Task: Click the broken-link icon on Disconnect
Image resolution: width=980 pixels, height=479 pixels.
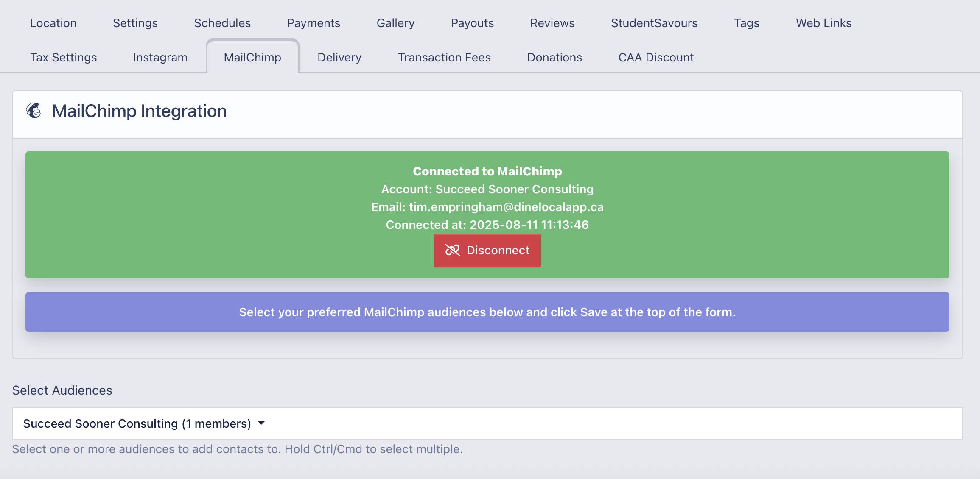Action: (x=452, y=250)
